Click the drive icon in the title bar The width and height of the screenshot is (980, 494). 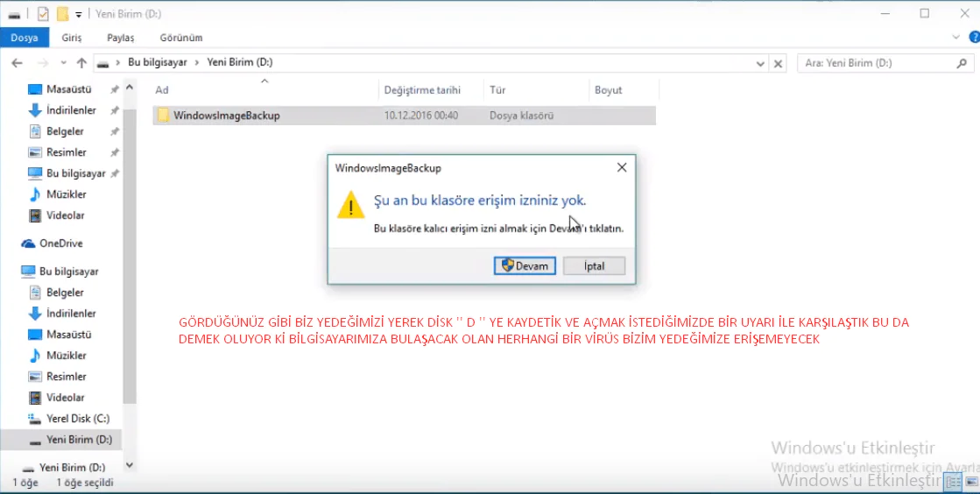(x=14, y=14)
